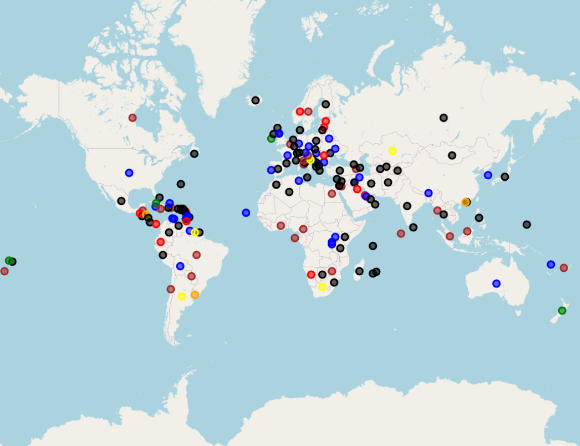Select the black marker in Botswana
The width and height of the screenshot is (580, 446).
322,274
